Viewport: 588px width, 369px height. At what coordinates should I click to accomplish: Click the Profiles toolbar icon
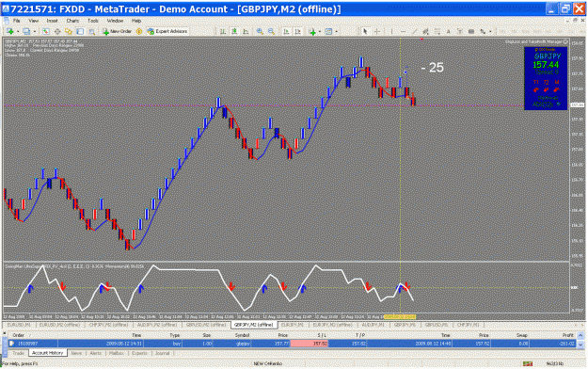pyautogui.click(x=26, y=31)
